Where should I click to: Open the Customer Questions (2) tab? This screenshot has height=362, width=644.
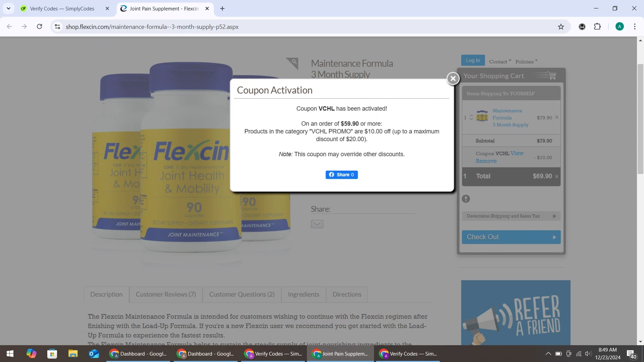(242, 294)
